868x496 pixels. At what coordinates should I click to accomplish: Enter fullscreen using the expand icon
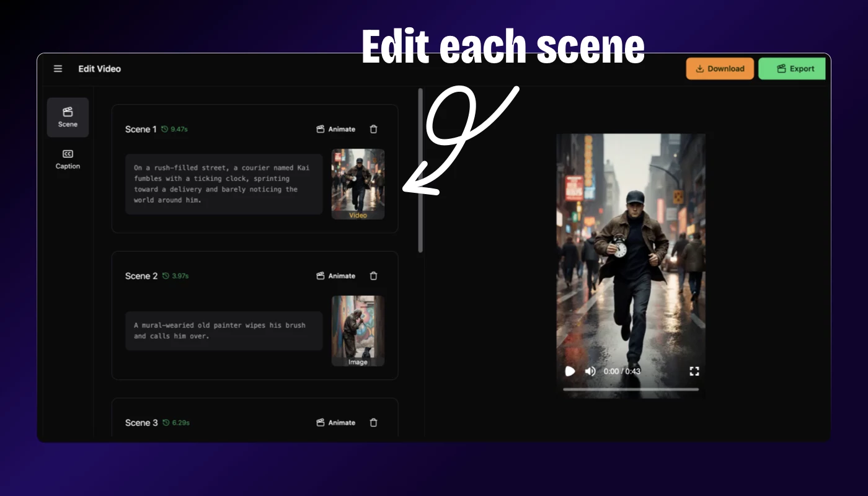pos(694,371)
